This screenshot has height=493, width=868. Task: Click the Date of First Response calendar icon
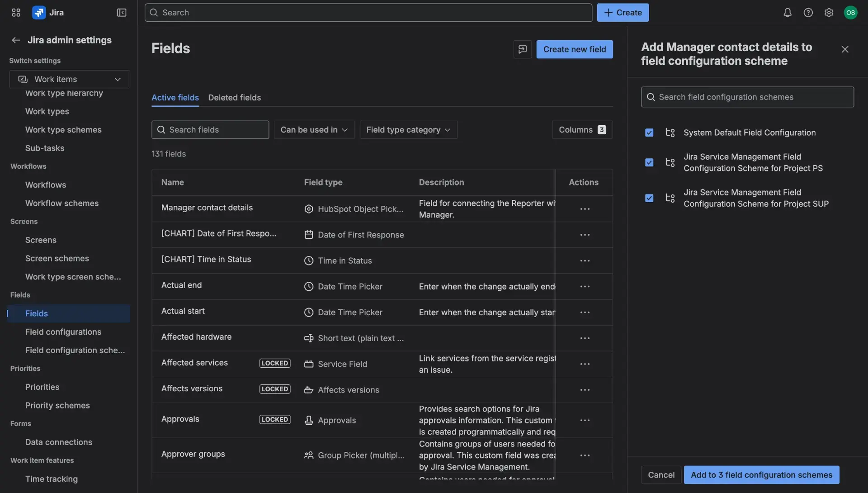click(x=308, y=234)
